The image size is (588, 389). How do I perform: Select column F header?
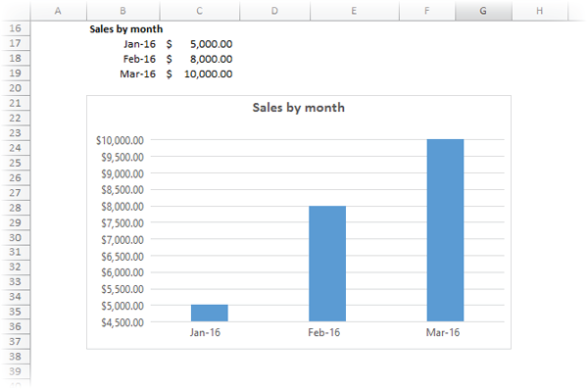click(427, 11)
